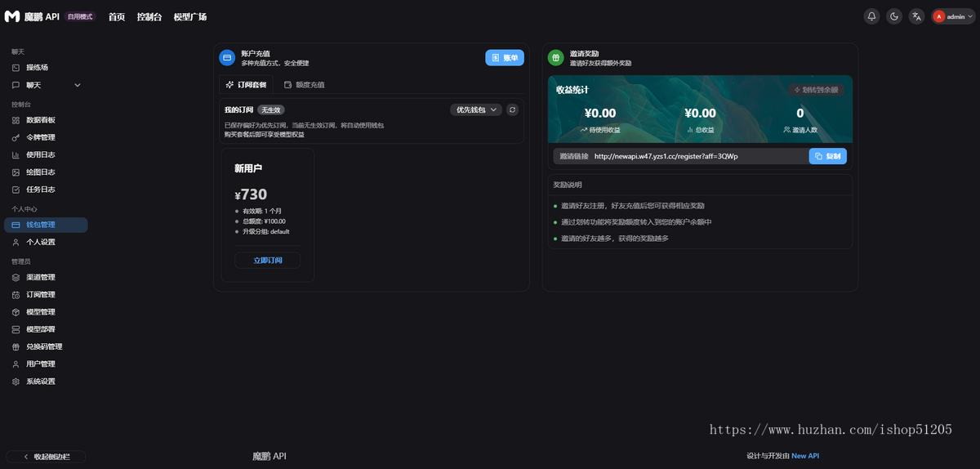Click 邀请的好友越多 reward rule line
This screenshot has height=469, width=980.
coord(615,239)
